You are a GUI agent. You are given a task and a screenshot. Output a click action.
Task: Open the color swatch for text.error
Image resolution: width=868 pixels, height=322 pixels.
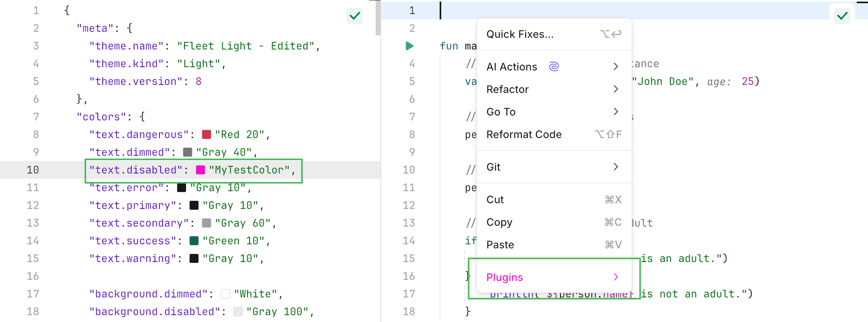(182, 188)
